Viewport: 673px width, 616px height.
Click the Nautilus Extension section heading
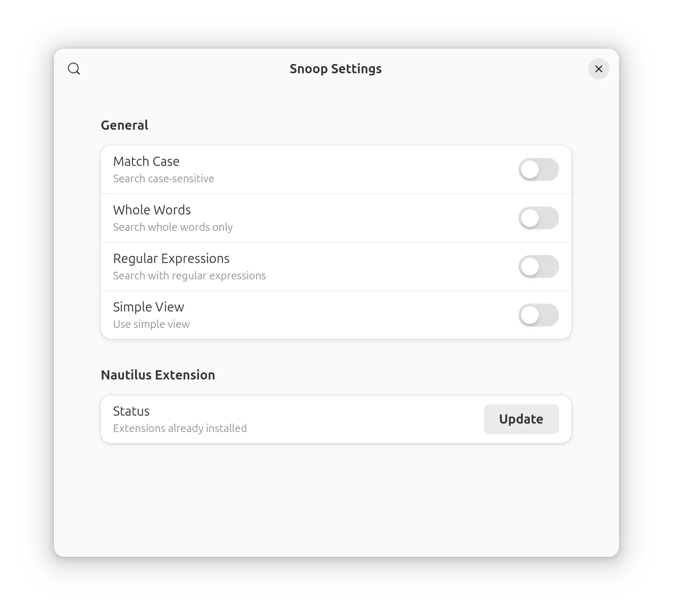[x=158, y=375]
